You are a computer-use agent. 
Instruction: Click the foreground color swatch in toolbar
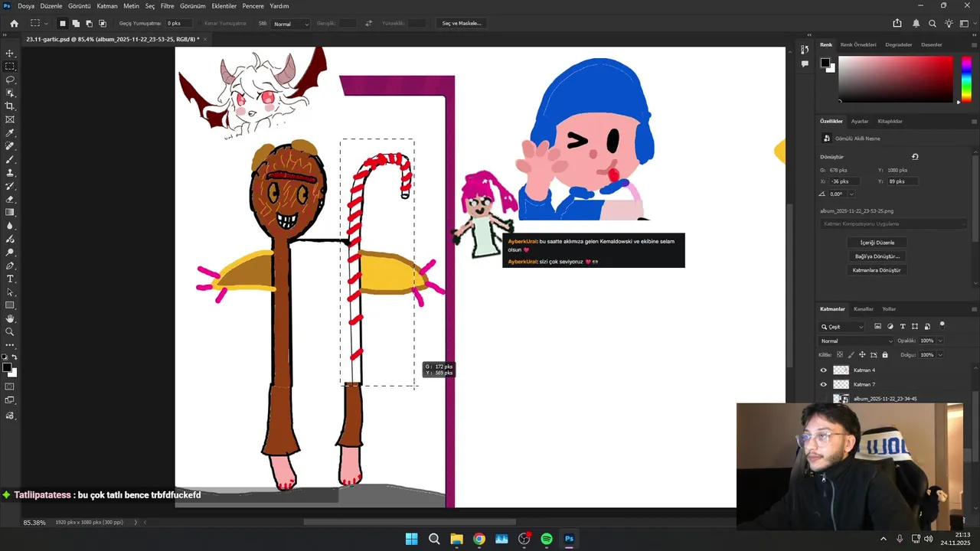click(7, 368)
